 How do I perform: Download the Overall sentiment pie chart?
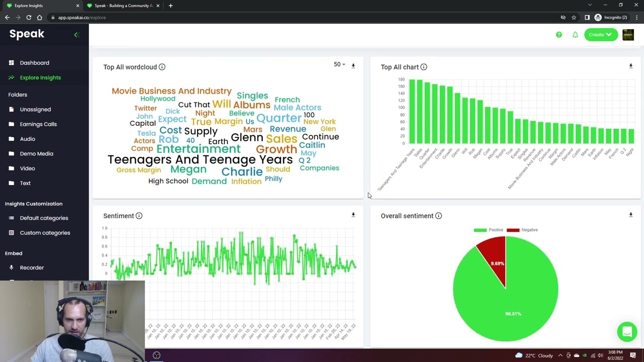coord(630,215)
